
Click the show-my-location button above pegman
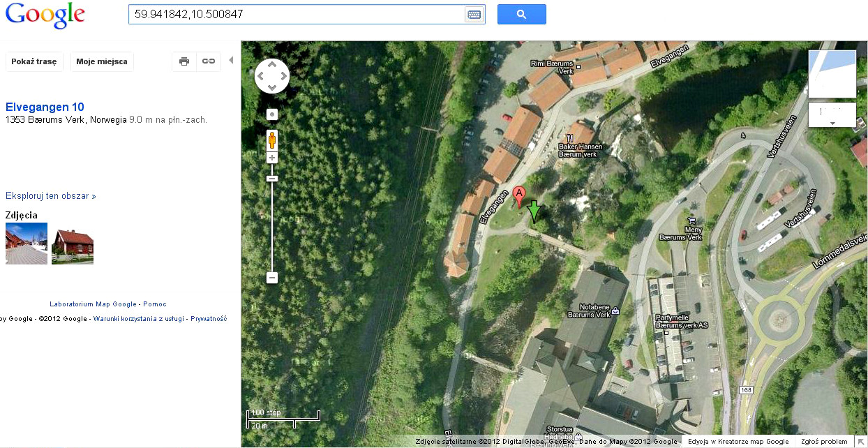[x=272, y=114]
